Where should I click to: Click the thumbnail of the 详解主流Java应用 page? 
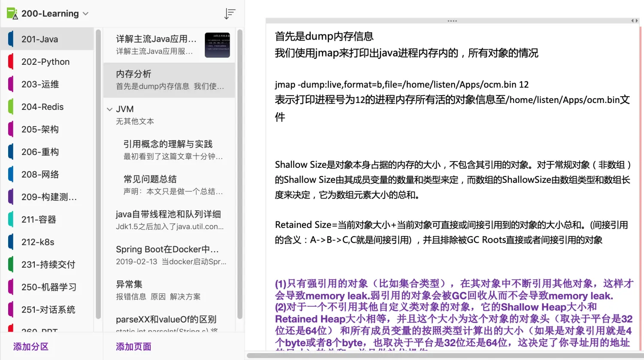pyautogui.click(x=217, y=45)
